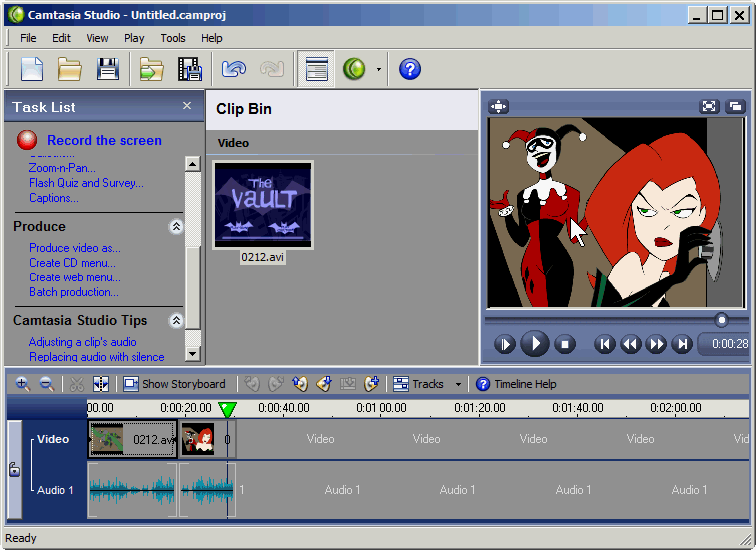Open the View menu

97,38
